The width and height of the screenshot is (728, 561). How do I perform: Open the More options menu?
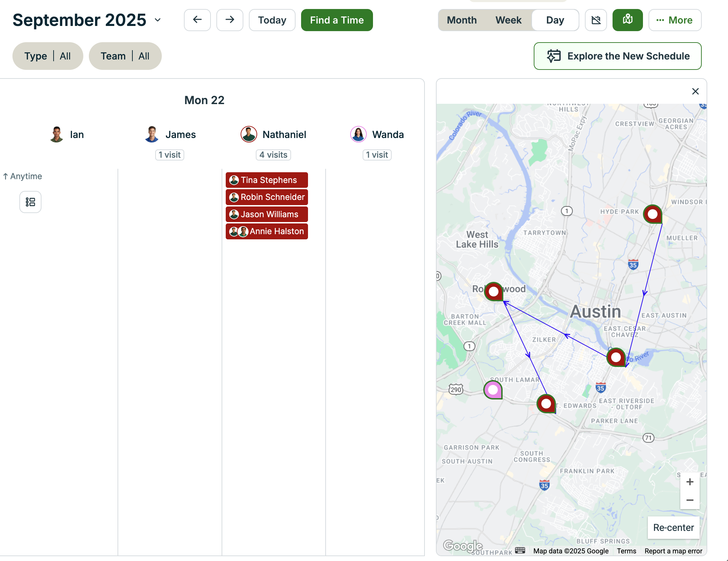(x=674, y=20)
